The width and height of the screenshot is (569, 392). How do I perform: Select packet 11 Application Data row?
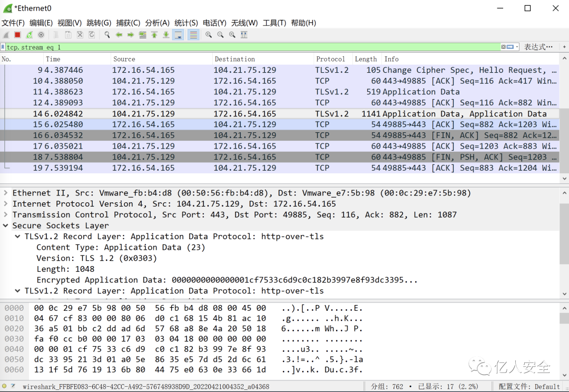tap(279, 92)
